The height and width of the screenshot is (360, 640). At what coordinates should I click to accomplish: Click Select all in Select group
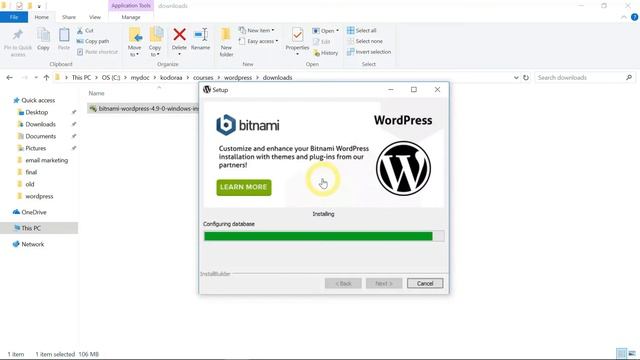pos(362,31)
